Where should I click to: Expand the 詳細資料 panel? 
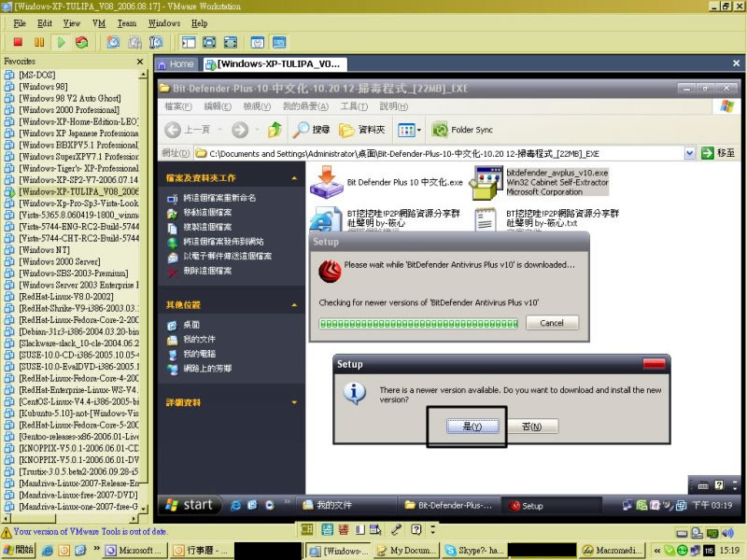tap(294, 402)
